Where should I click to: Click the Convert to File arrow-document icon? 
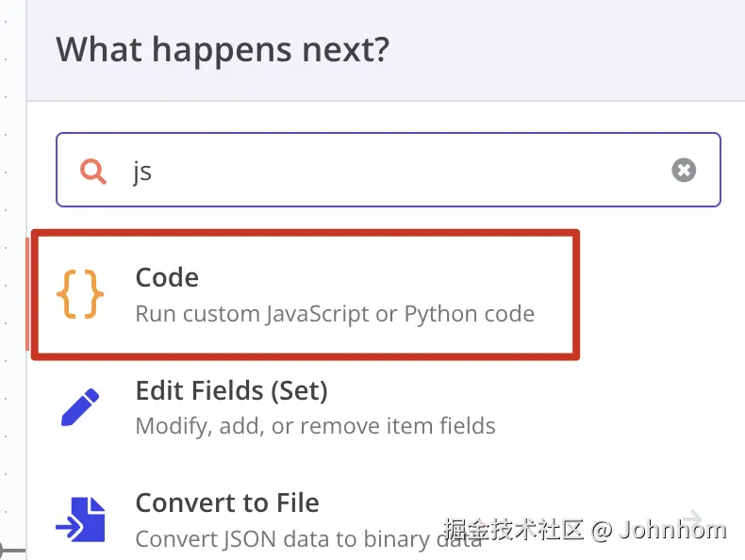coord(80,519)
